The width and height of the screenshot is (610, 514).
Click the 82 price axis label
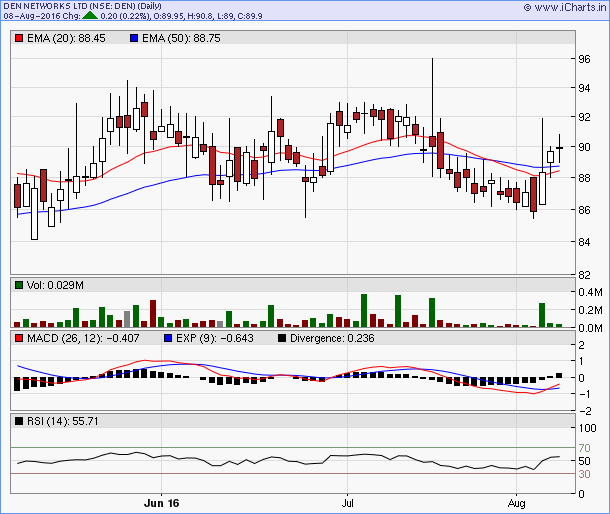point(584,275)
